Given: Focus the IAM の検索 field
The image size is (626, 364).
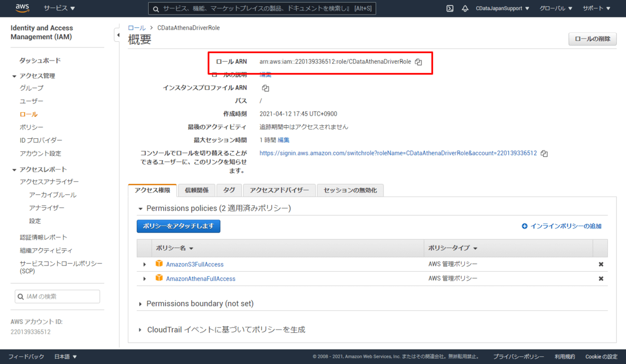Looking at the screenshot, I should [57, 297].
